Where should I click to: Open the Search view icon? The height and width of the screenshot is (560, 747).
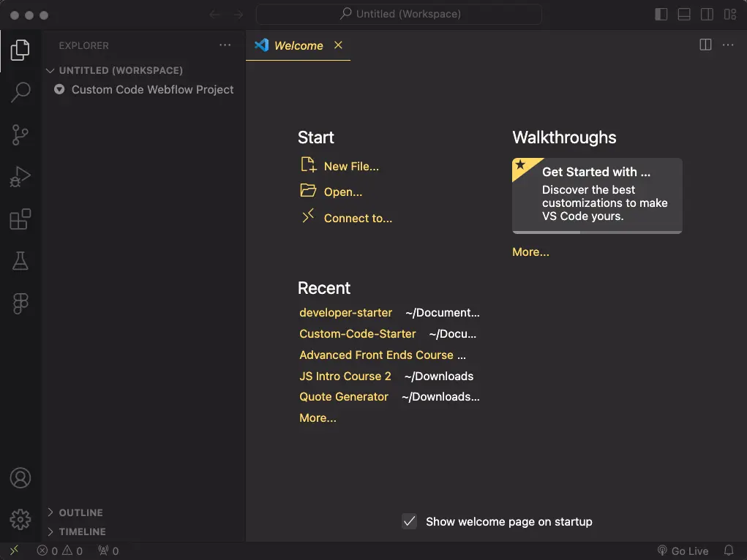20,92
